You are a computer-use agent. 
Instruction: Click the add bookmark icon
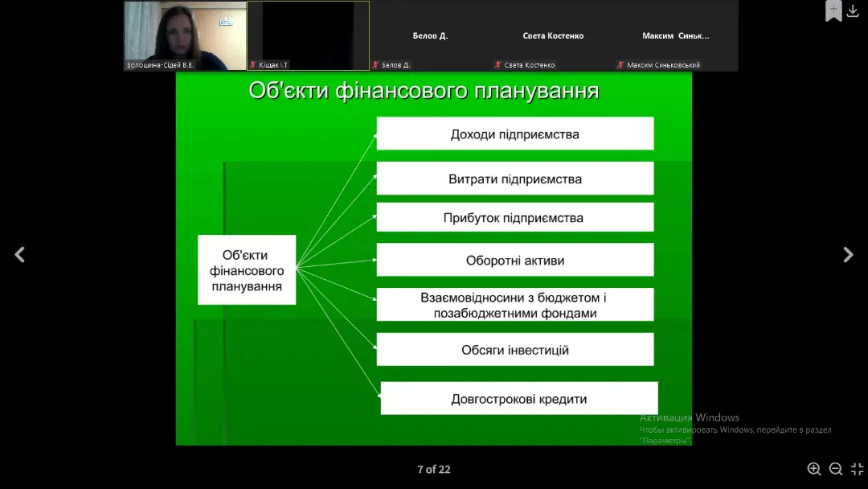[833, 10]
